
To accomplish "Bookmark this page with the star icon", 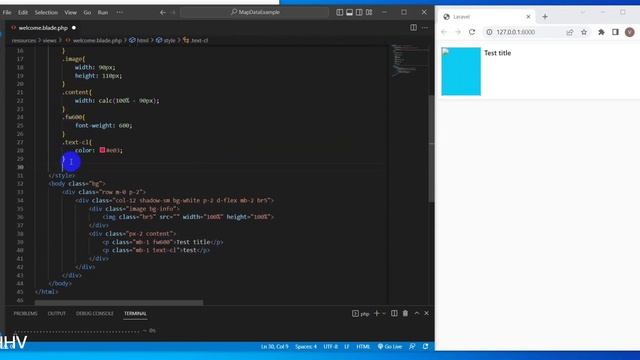I will coord(584,32).
